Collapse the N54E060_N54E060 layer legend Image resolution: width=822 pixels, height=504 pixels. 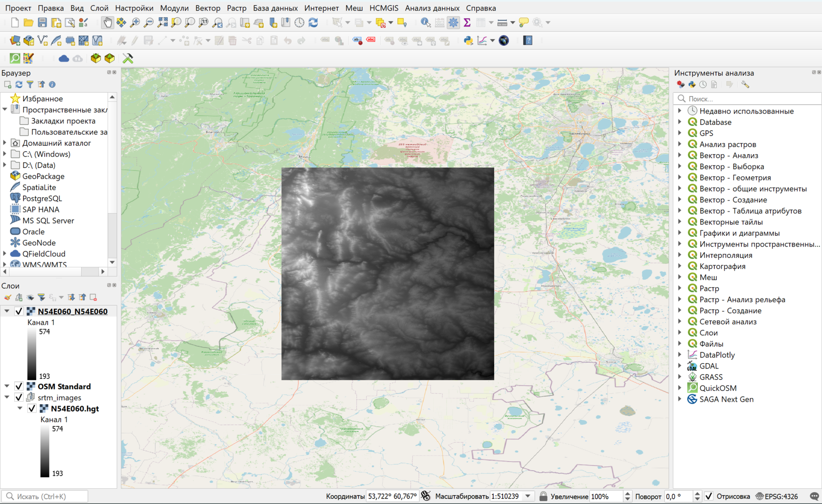7,311
